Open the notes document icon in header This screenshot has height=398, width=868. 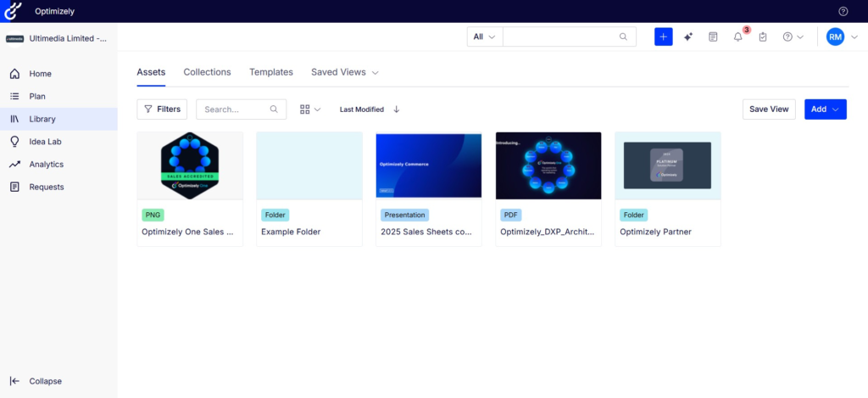pyautogui.click(x=713, y=36)
